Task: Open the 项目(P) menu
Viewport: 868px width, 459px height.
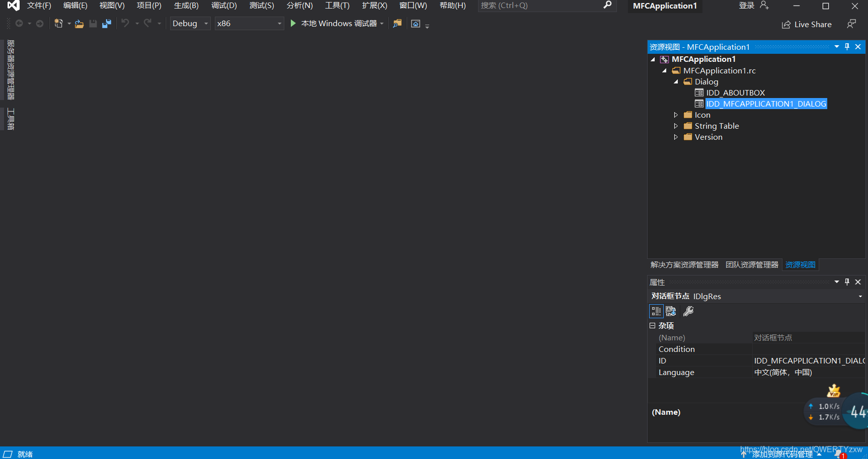Action: 149,6
